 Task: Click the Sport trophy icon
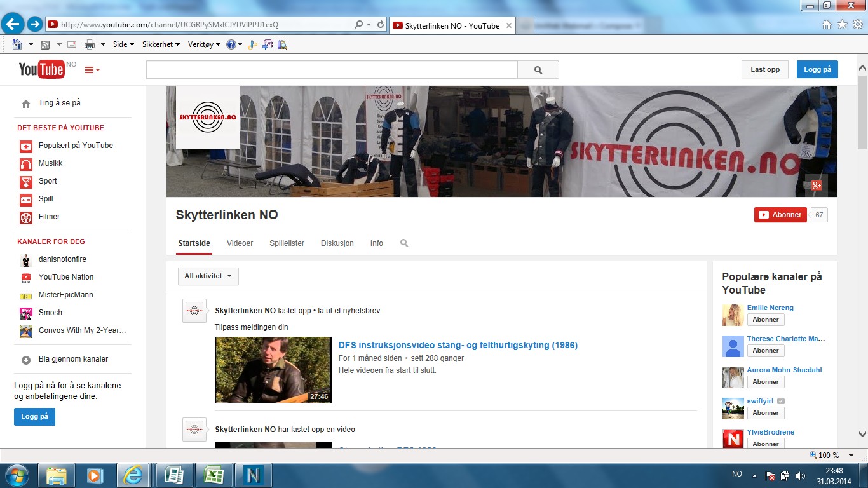tap(26, 181)
